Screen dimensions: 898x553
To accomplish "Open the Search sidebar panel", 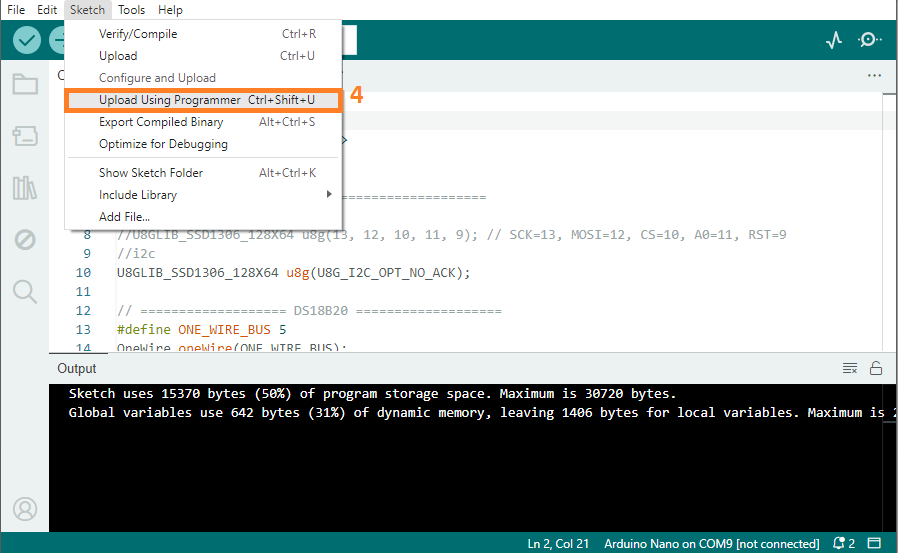I will [25, 292].
